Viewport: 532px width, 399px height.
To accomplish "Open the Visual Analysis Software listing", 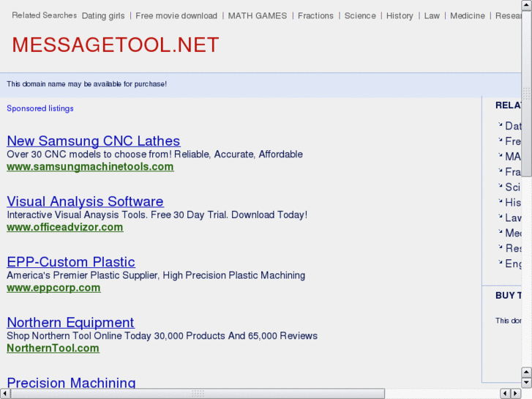I will [85, 201].
